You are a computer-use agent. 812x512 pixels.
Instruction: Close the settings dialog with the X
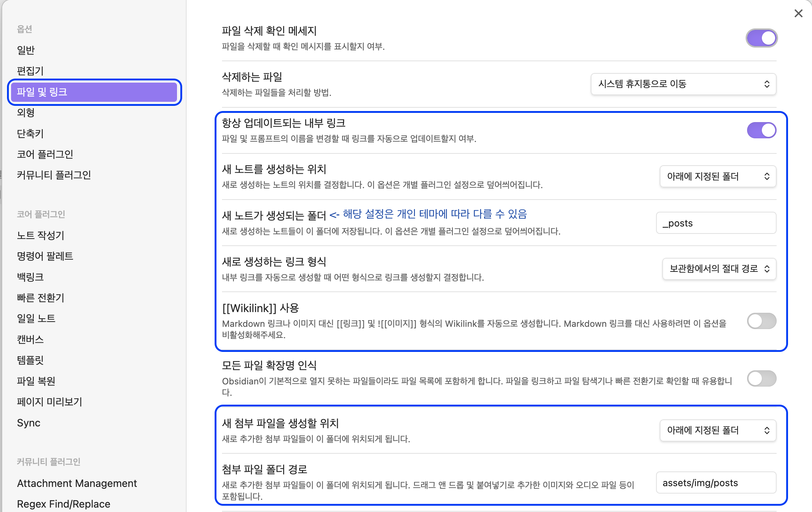point(798,14)
